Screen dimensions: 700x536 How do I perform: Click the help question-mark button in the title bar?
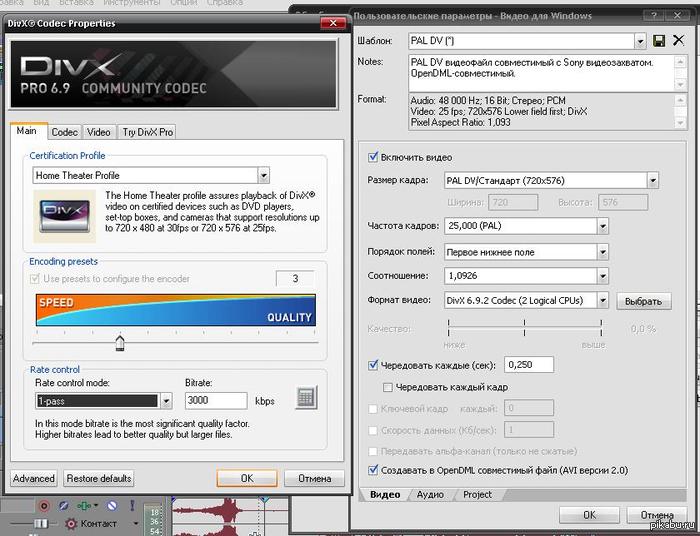654,16
